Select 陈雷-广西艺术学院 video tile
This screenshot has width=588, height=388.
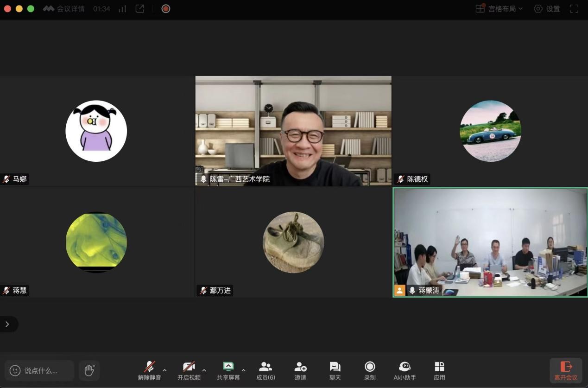point(293,131)
